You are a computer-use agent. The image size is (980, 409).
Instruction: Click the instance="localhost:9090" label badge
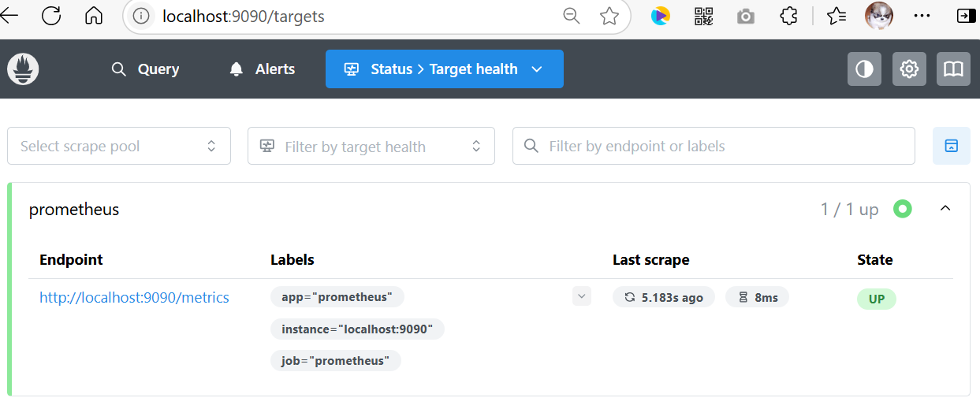click(x=357, y=329)
